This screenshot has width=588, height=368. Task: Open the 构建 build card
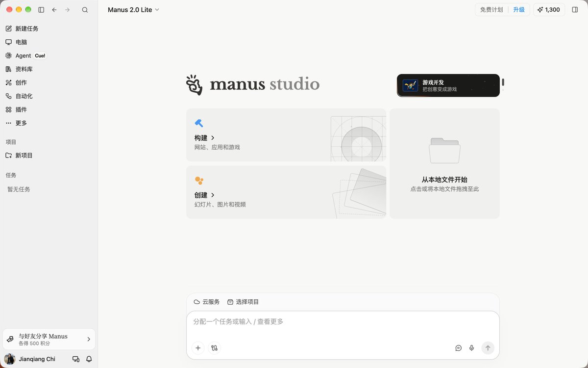click(286, 135)
